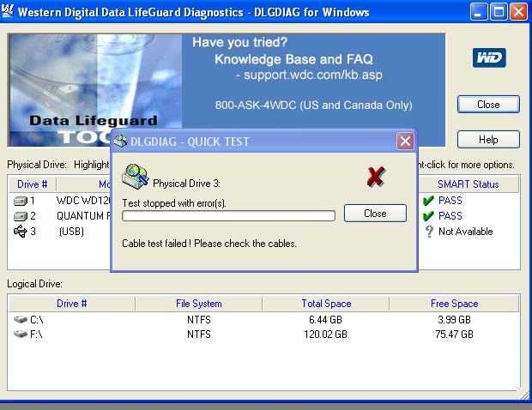Viewport: 532px width, 410px height.
Task: Click the 3.99 GB free space value
Action: click(x=454, y=319)
